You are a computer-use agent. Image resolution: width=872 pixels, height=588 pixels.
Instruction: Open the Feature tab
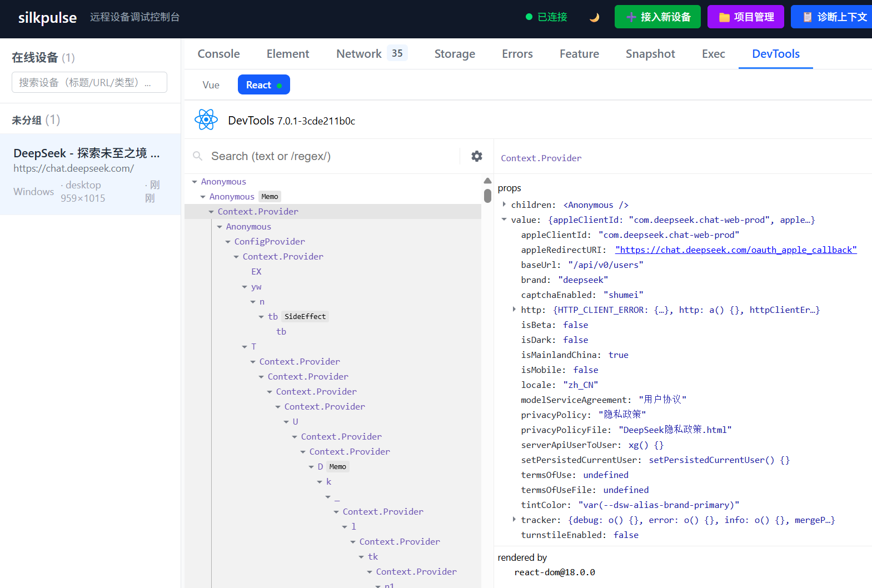pos(579,54)
